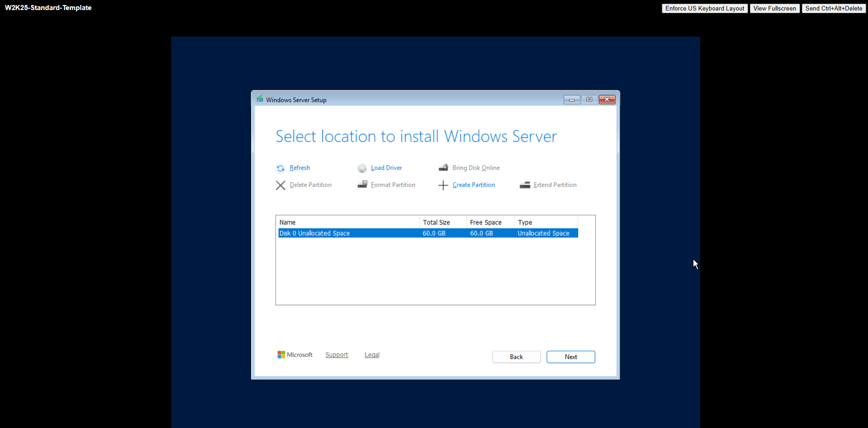The width and height of the screenshot is (868, 428).
Task: Click the Extend Partition label
Action: [x=555, y=185]
